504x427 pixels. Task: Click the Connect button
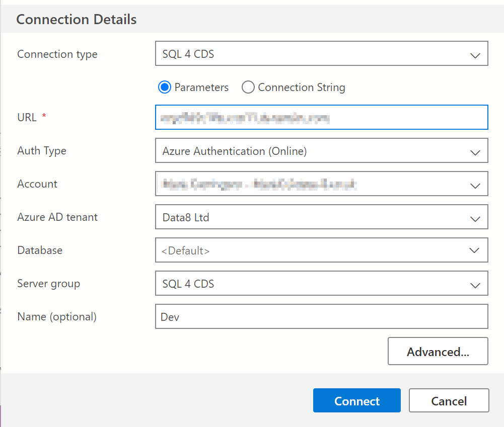[x=357, y=400]
